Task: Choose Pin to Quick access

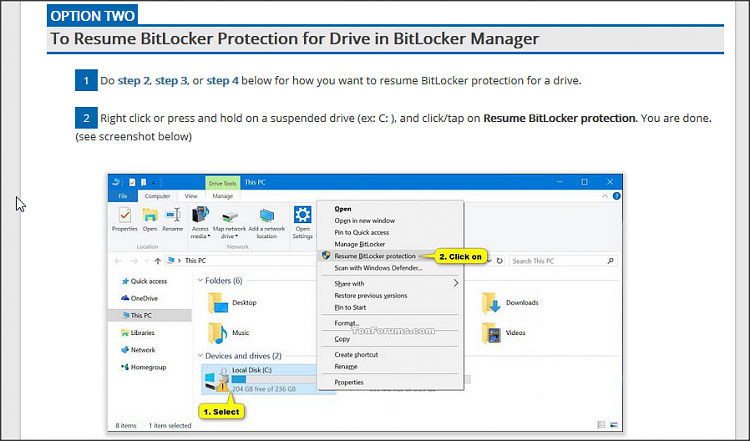Action: [362, 232]
